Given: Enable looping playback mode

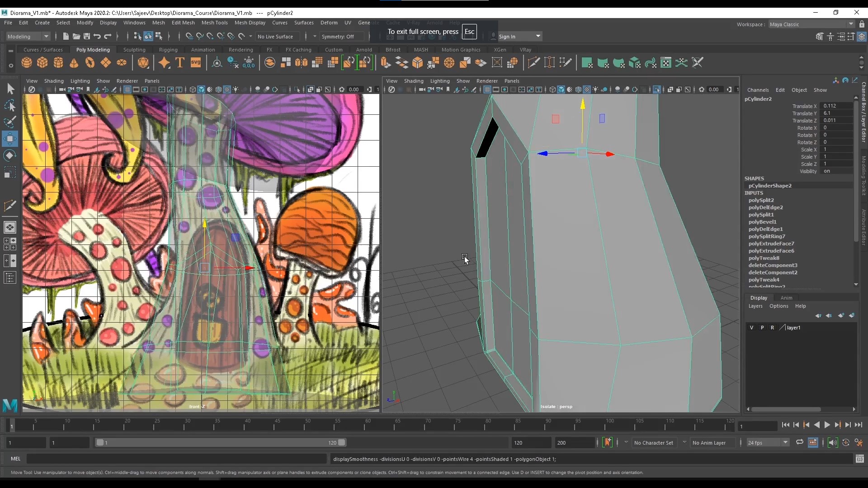Looking at the screenshot, I should [799, 443].
